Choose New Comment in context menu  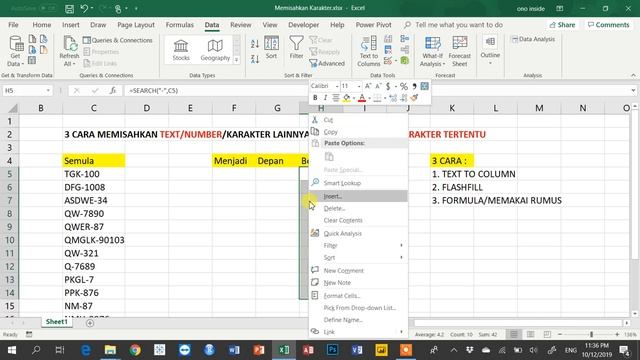358,271
